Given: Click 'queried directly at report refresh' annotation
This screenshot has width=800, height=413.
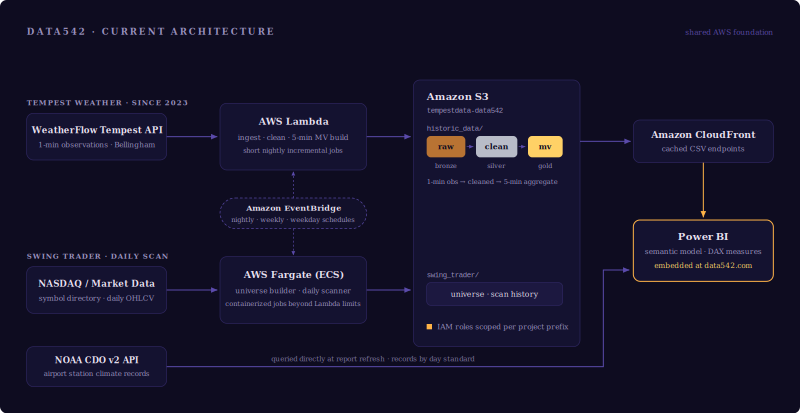Looking at the screenshot, I should pos(328,359).
